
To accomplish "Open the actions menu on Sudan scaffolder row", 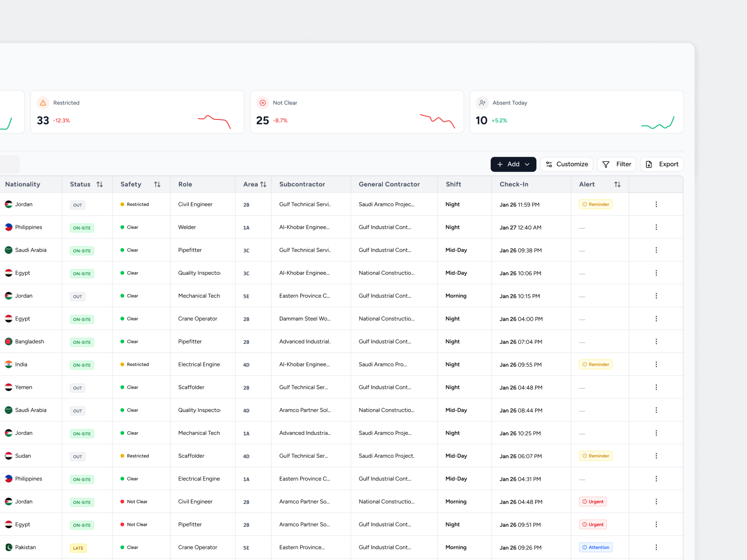I will (656, 455).
